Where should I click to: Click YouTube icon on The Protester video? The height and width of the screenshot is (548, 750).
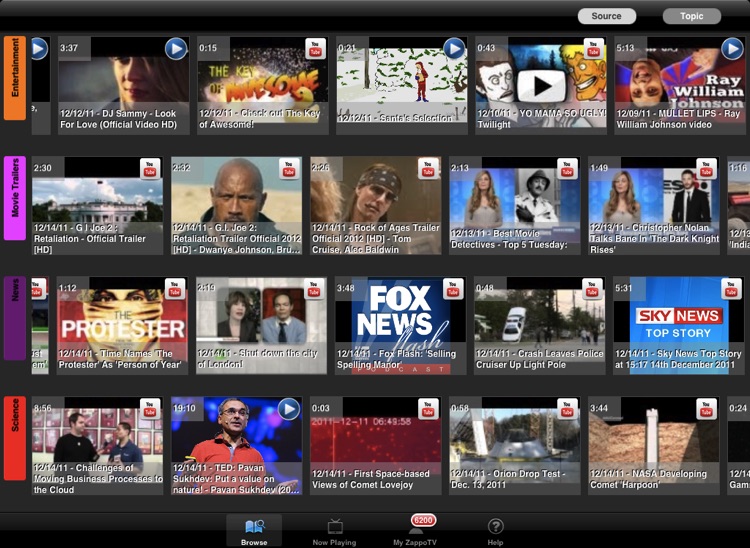(175, 289)
